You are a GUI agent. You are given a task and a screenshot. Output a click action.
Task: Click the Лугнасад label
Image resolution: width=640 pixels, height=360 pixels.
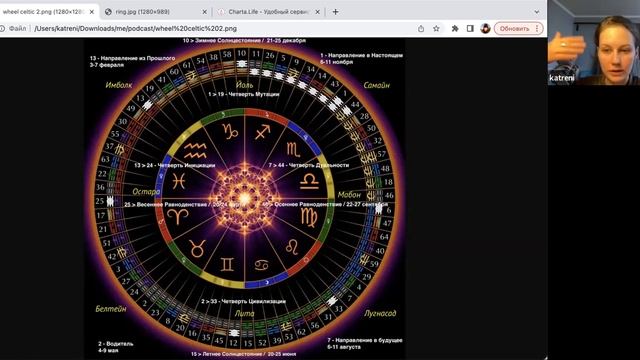(380, 313)
